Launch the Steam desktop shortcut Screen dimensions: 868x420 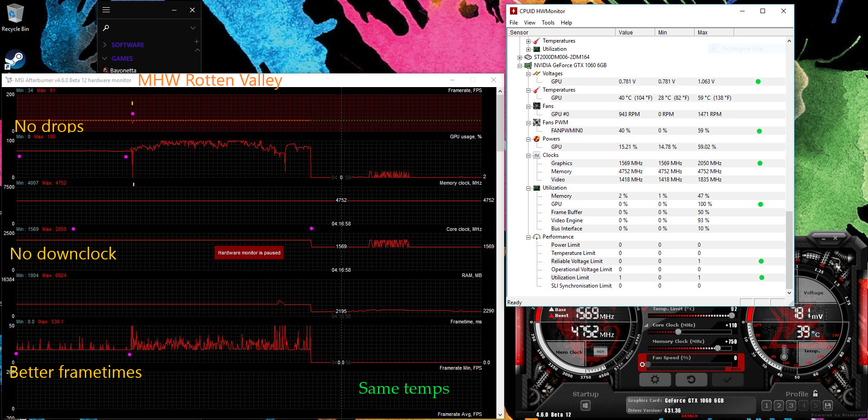[15, 59]
